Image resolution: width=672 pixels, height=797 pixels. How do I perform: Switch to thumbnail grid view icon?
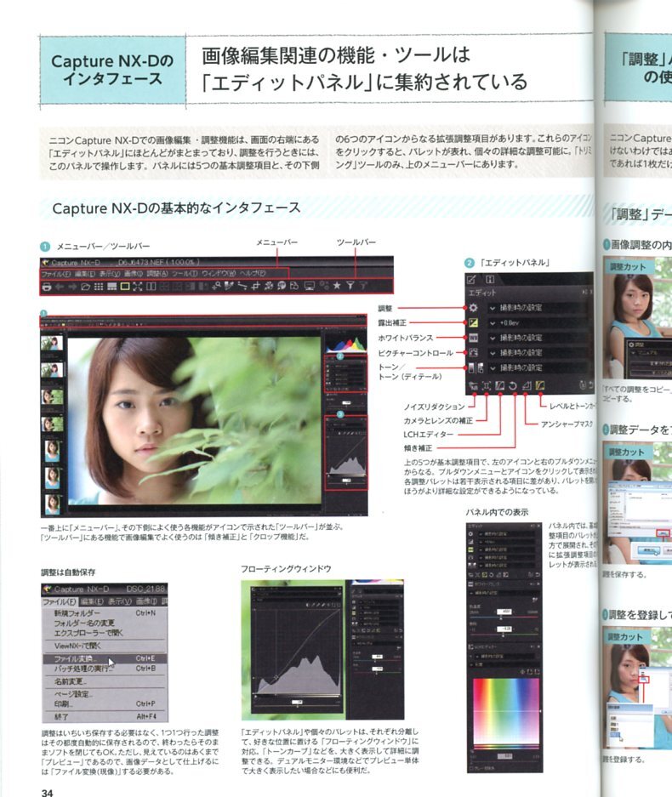coord(99,287)
